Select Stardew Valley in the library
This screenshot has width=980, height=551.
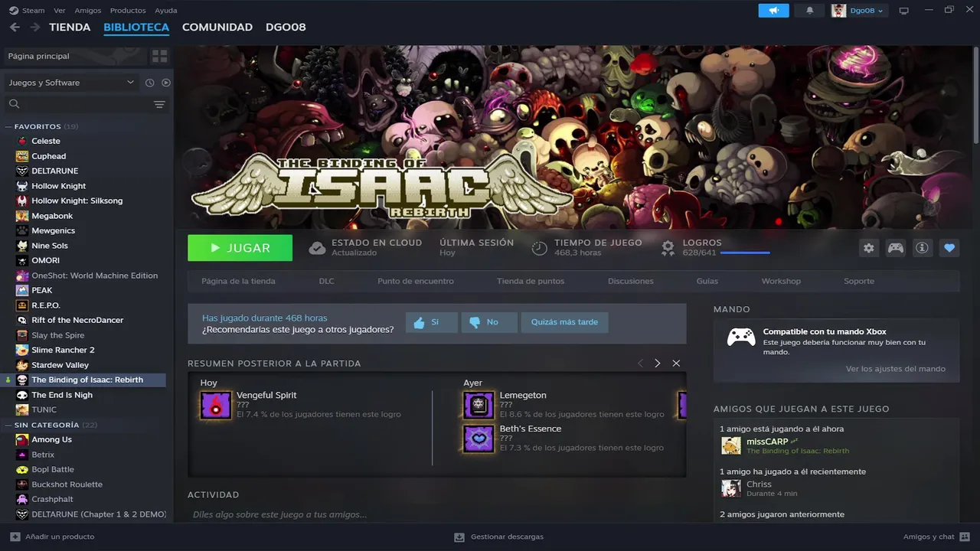(60, 365)
